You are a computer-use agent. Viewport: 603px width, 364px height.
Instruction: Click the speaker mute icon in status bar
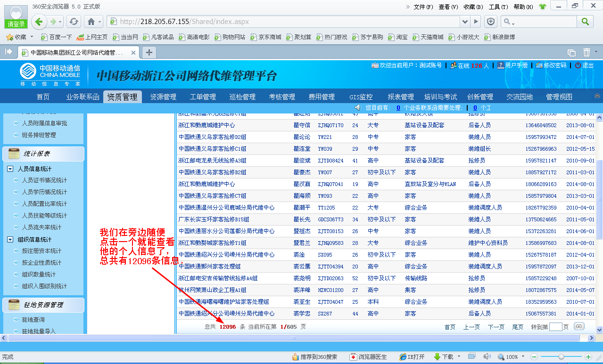pyautogui.click(x=487, y=356)
